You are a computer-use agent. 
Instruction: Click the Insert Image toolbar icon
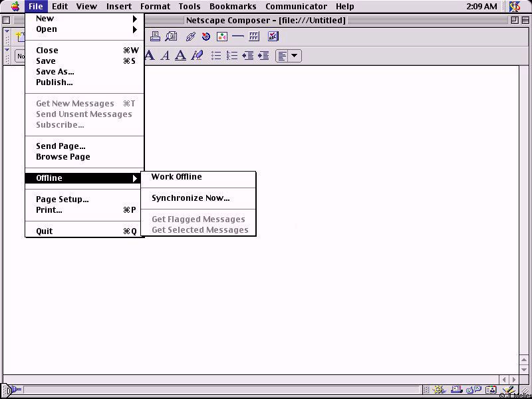(x=222, y=37)
